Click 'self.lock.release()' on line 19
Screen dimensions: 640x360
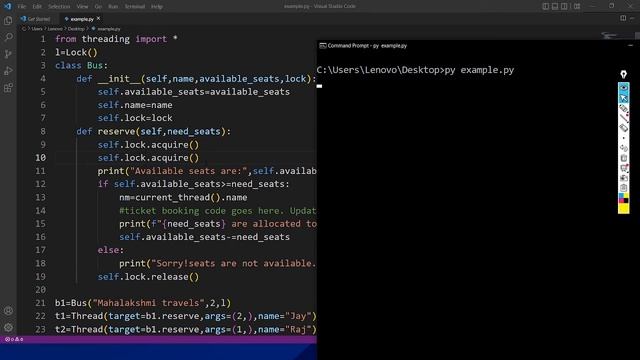coord(148,277)
